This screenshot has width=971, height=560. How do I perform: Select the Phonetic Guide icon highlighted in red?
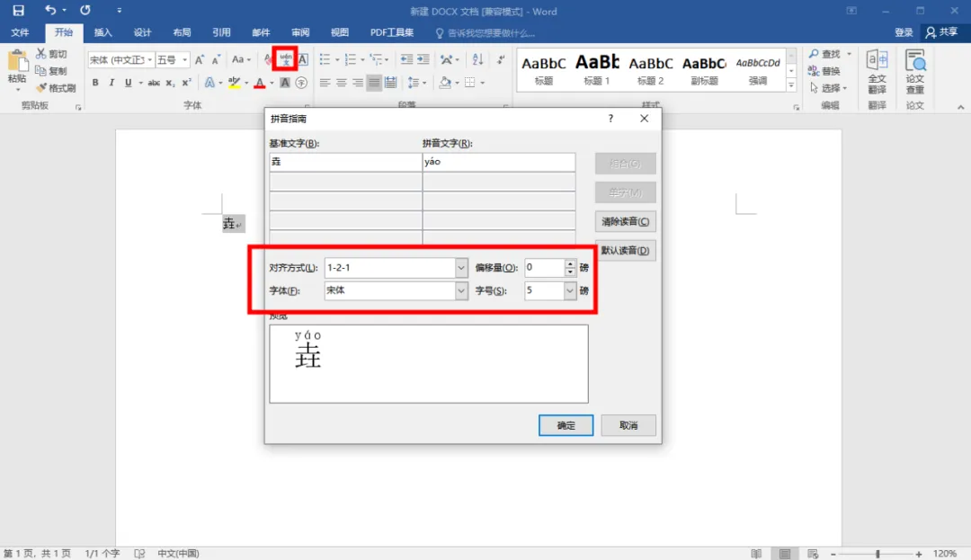coord(286,59)
